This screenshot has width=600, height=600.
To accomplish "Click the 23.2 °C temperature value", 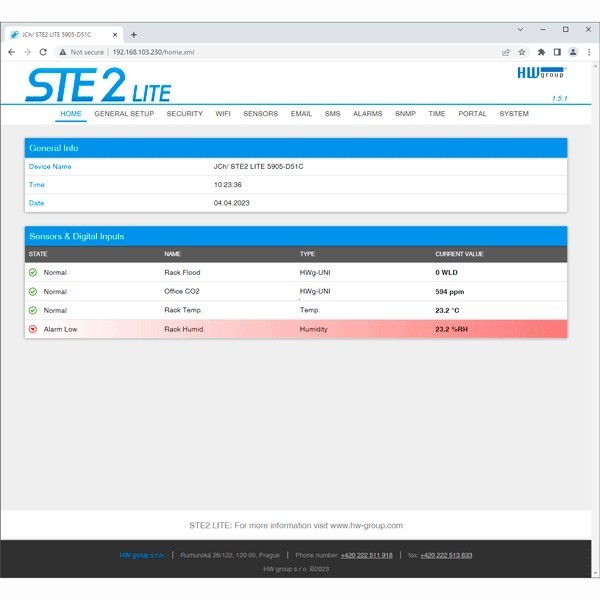I will point(447,310).
